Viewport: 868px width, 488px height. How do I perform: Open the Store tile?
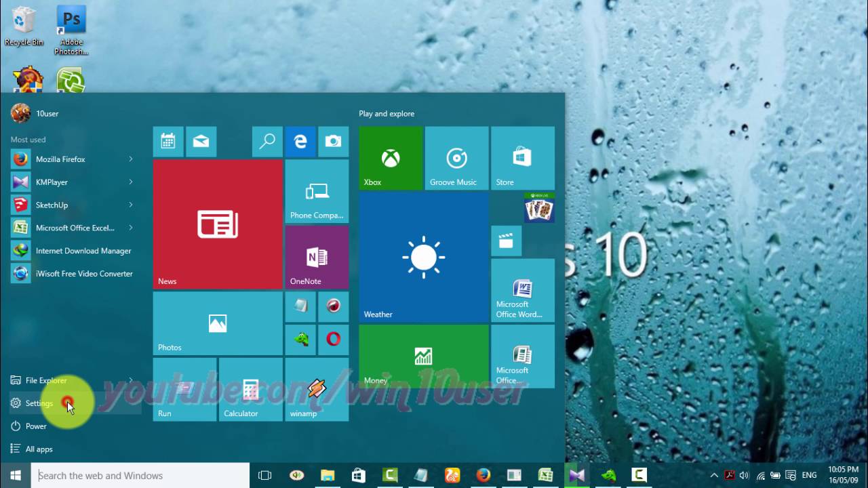point(523,159)
